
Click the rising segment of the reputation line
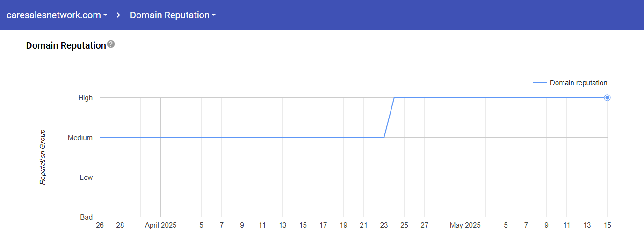(x=389, y=118)
